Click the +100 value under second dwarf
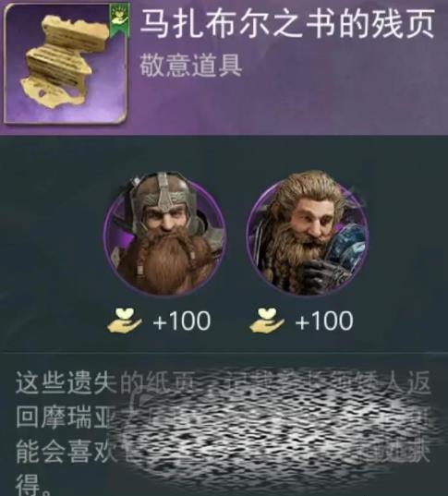448x496 pixels. [x=324, y=321]
